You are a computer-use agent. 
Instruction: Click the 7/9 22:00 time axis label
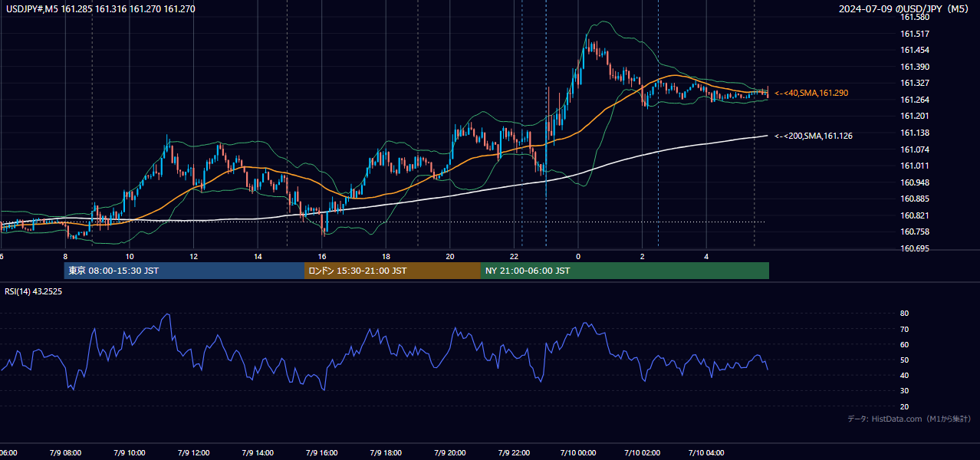(515, 453)
